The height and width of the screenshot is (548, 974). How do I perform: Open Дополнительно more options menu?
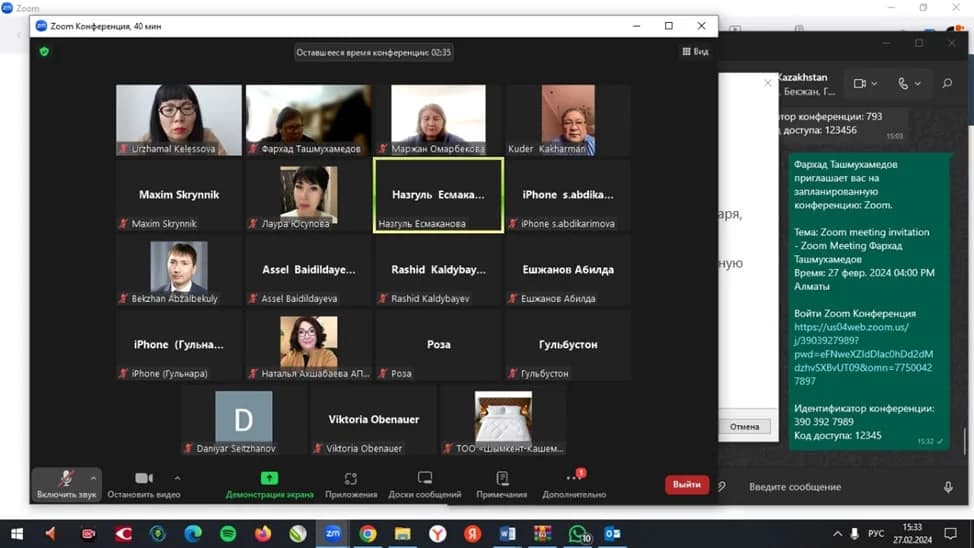pos(574,485)
